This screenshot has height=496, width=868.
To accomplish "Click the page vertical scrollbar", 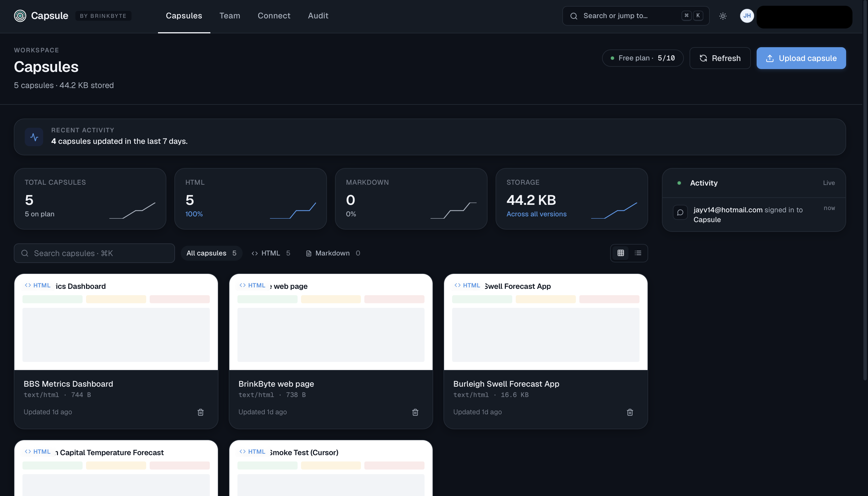I will pos(865,191).
